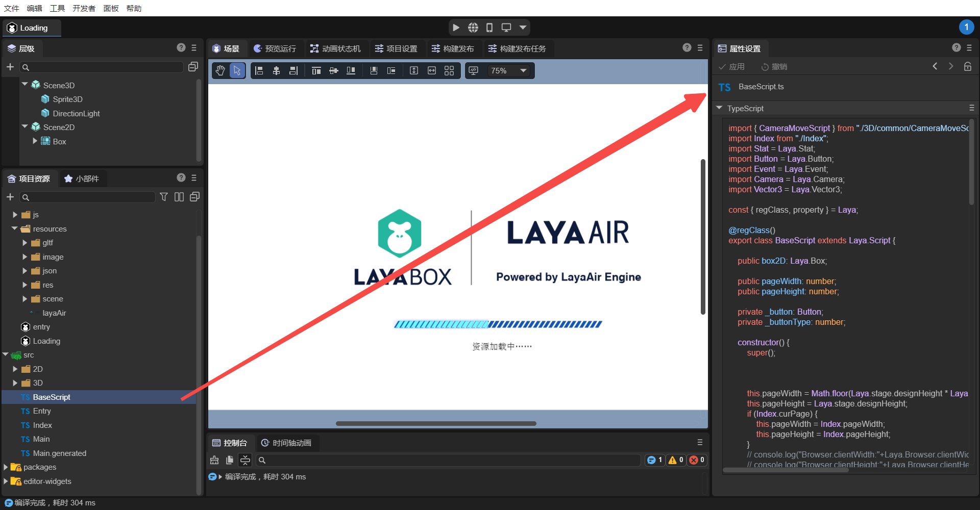Open the 开发者 menu
Viewport: 980px width, 510px height.
(84, 8)
